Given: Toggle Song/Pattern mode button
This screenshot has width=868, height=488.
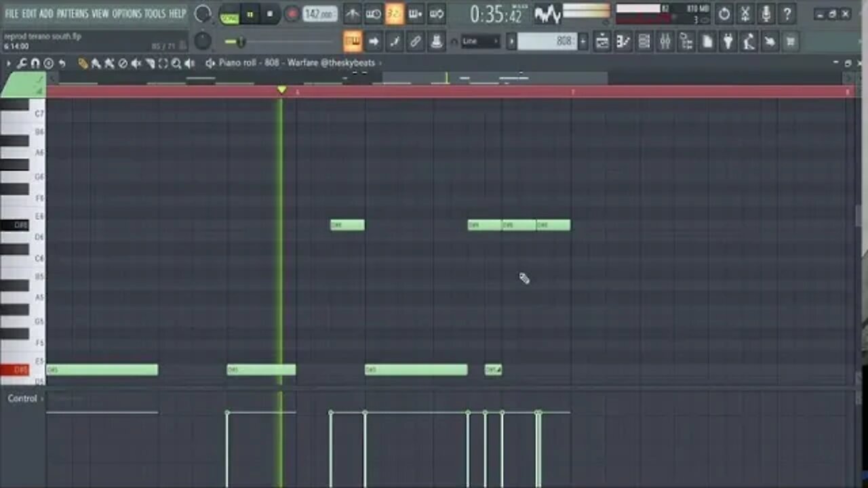Looking at the screenshot, I should (x=230, y=14).
